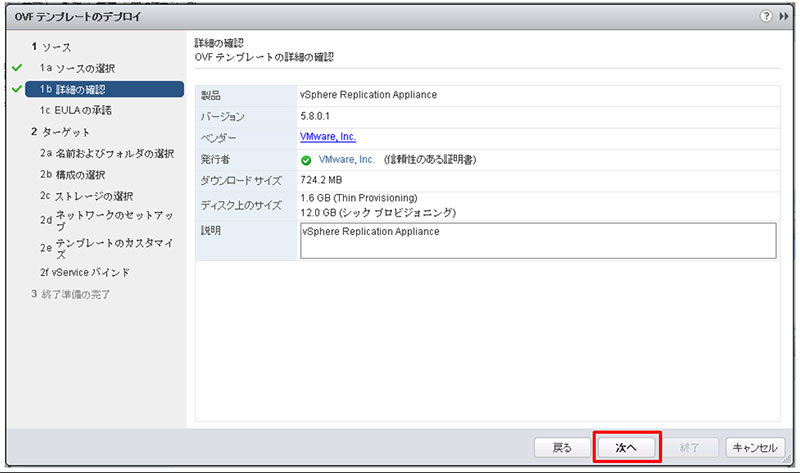The width and height of the screenshot is (800, 473).
Task: Click the 2 ターゲット section heading
Action: click(x=60, y=132)
